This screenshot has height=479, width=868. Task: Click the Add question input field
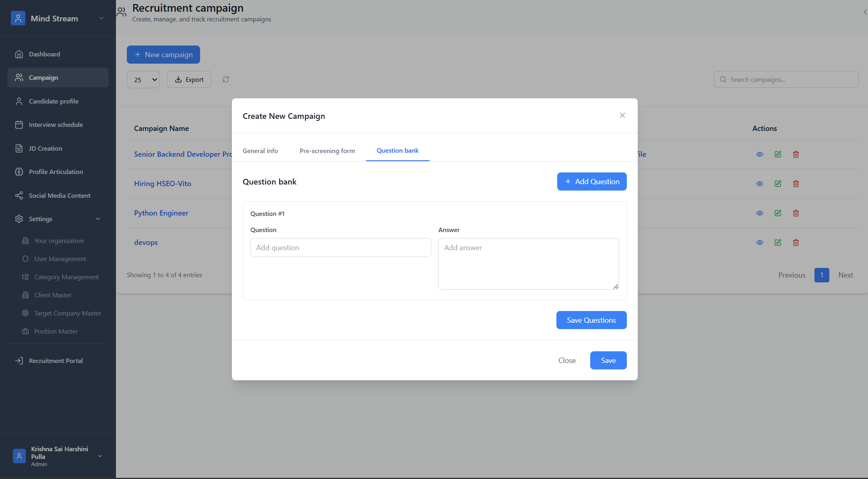point(340,247)
